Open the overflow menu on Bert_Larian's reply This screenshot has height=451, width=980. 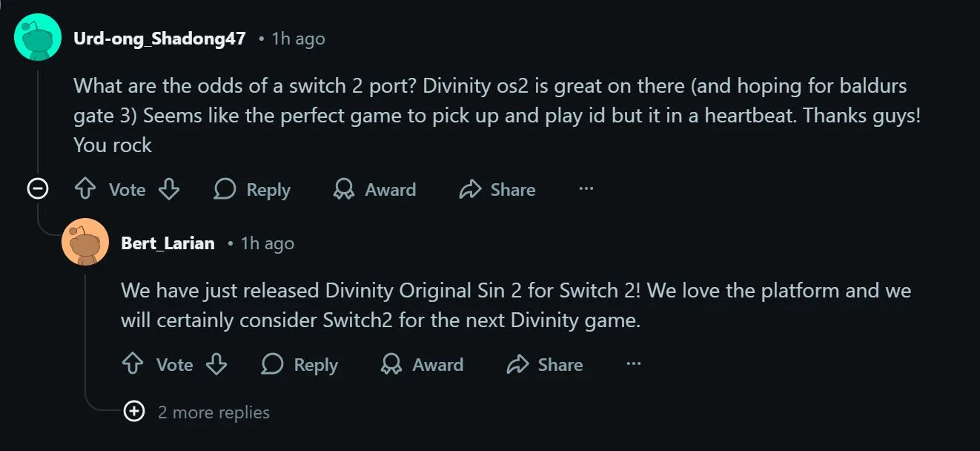click(634, 364)
